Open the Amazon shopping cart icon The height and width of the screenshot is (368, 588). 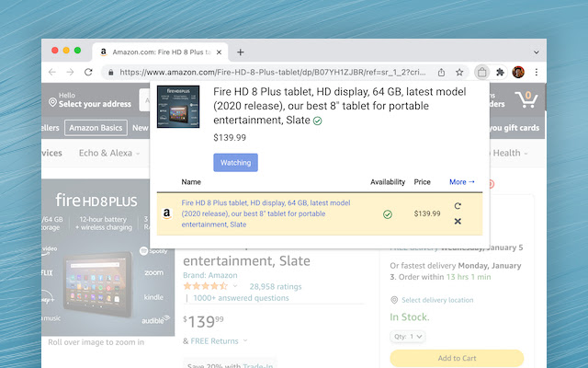(x=526, y=99)
